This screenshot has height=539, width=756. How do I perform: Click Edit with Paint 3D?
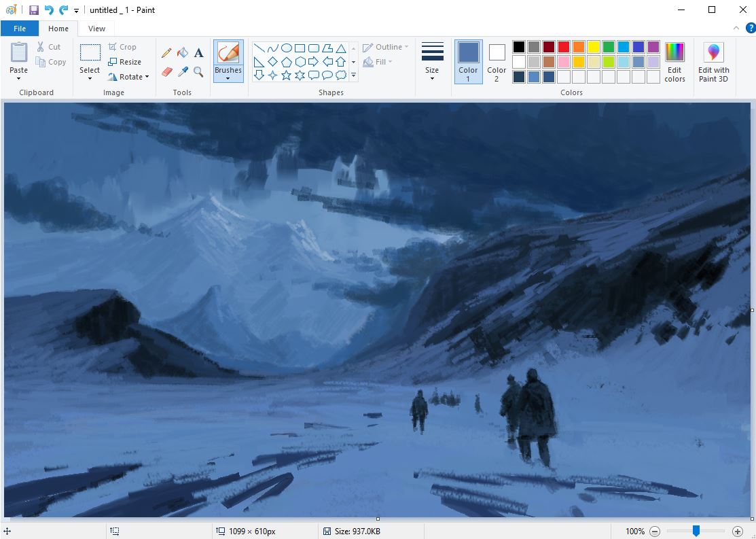[x=714, y=62]
